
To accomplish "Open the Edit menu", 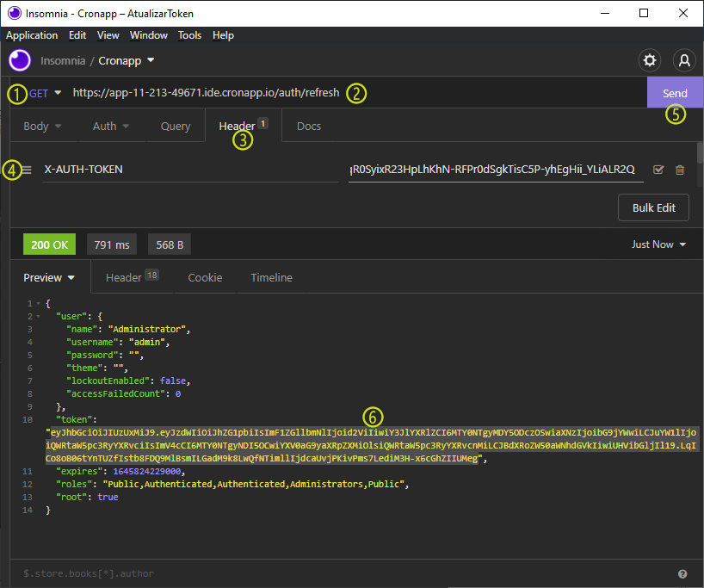I will pos(77,35).
